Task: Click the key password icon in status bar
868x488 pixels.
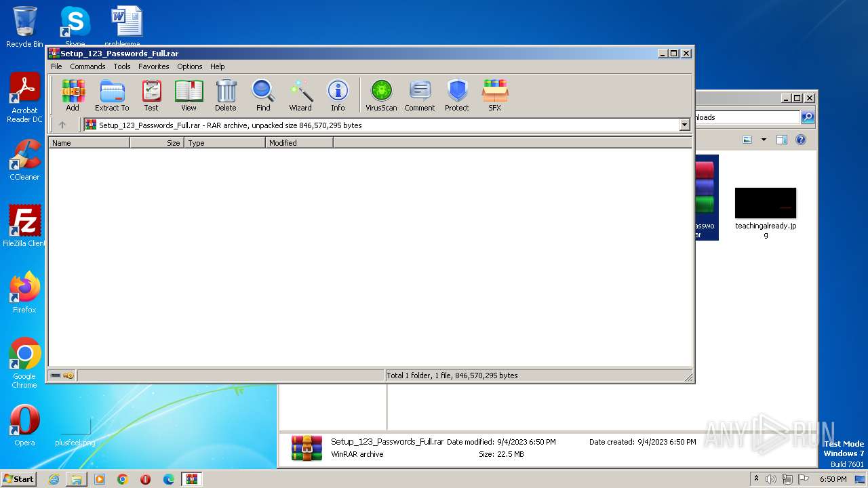Action: [68, 375]
